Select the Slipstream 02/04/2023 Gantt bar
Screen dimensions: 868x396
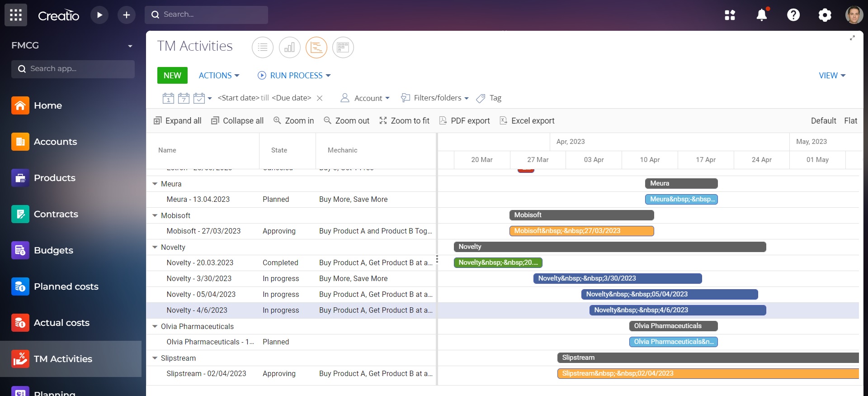(708, 373)
